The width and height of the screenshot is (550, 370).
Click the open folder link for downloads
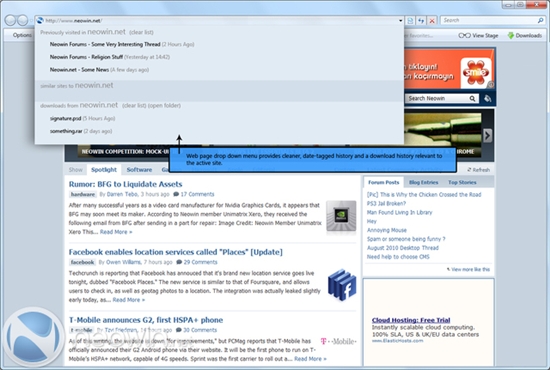coord(164,106)
